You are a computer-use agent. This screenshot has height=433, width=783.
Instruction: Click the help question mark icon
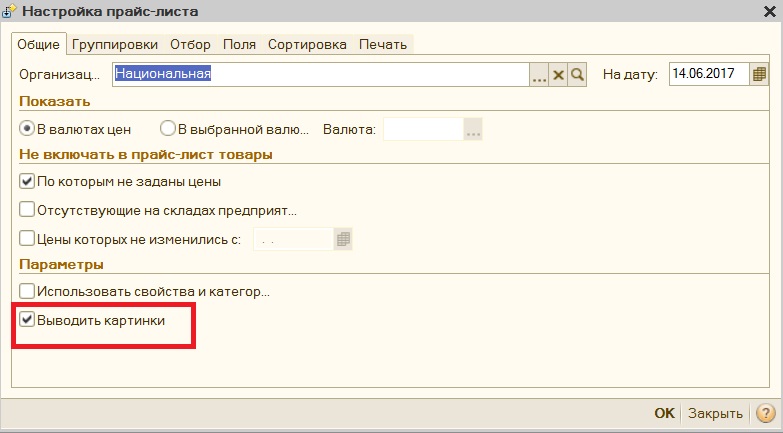click(x=766, y=413)
